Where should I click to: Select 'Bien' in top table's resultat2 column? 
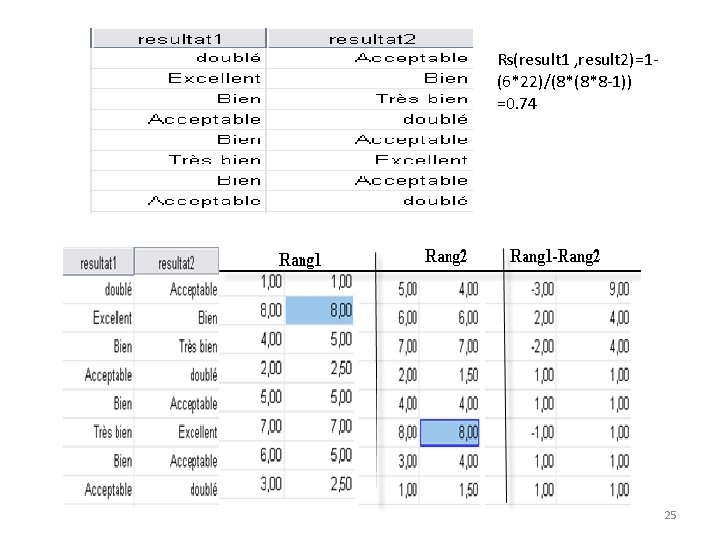[x=445, y=78]
